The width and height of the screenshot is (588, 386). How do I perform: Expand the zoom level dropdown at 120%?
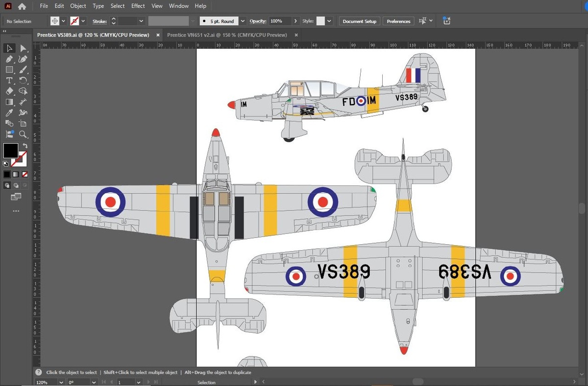coord(61,382)
